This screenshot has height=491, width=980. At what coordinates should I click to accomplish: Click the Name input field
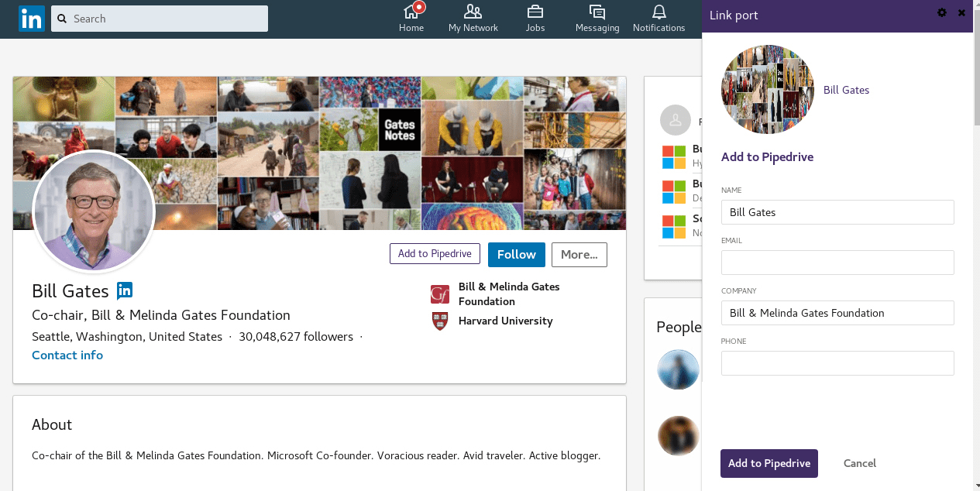pyautogui.click(x=837, y=212)
